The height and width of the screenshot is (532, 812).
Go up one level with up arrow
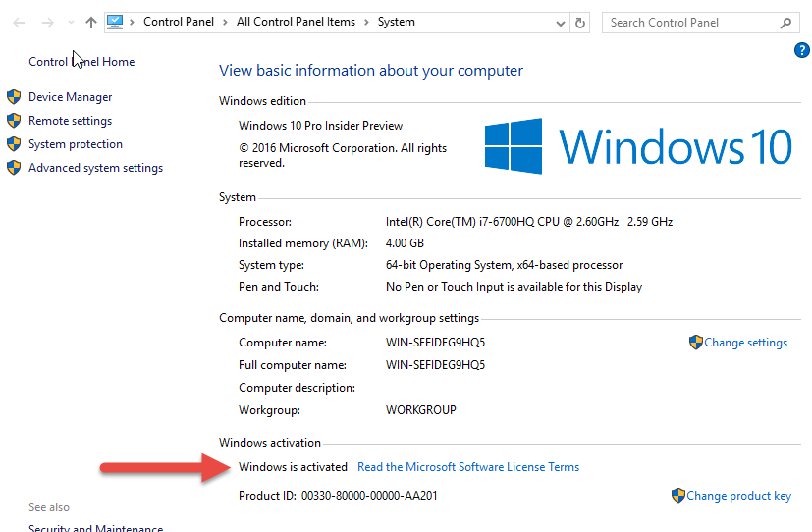(91, 23)
